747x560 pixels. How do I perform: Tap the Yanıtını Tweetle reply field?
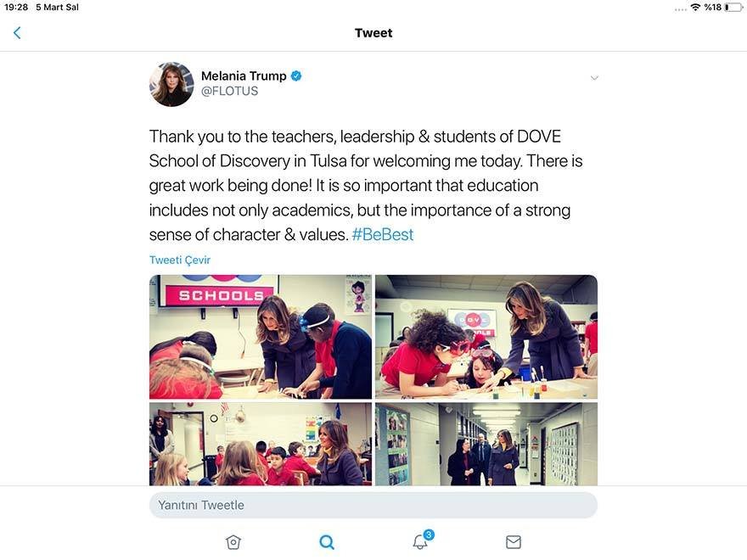373,505
